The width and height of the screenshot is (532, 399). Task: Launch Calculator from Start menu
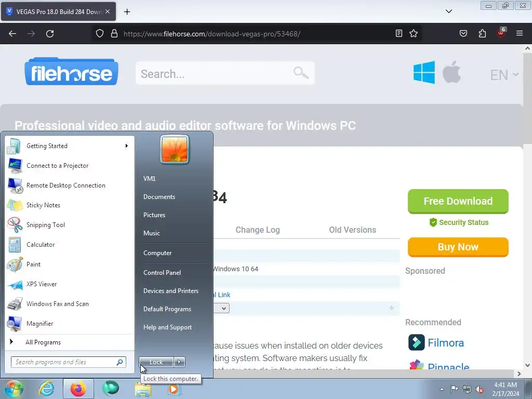[x=69, y=245]
